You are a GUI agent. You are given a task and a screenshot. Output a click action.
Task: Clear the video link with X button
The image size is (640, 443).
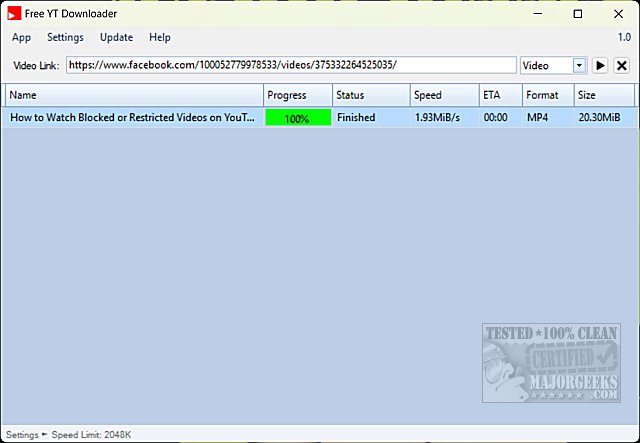622,65
